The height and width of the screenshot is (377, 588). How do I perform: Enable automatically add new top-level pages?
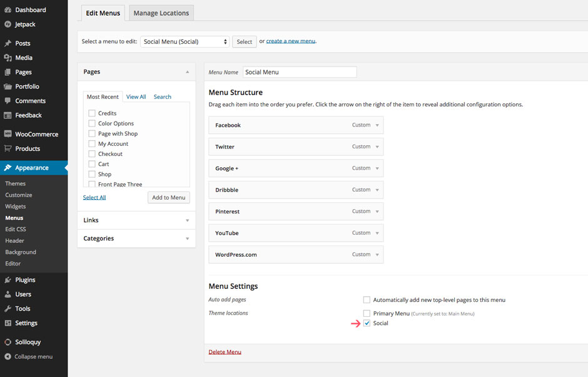pyautogui.click(x=367, y=299)
